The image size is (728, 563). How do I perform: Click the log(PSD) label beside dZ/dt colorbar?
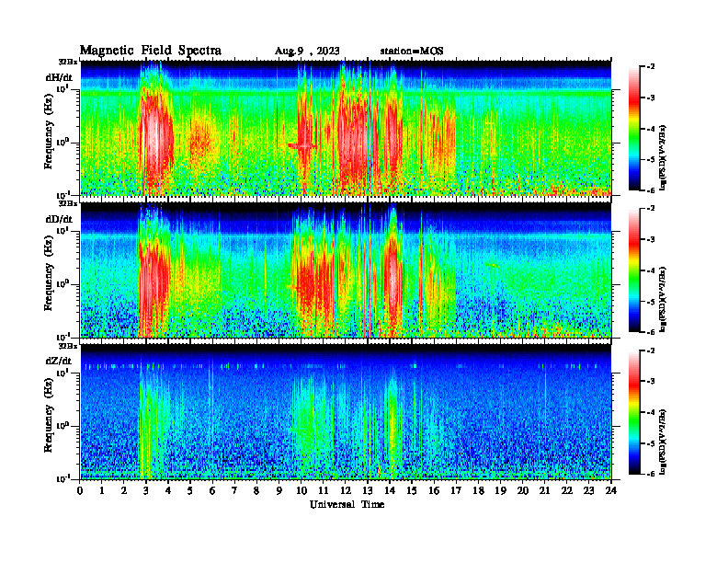tap(664, 442)
